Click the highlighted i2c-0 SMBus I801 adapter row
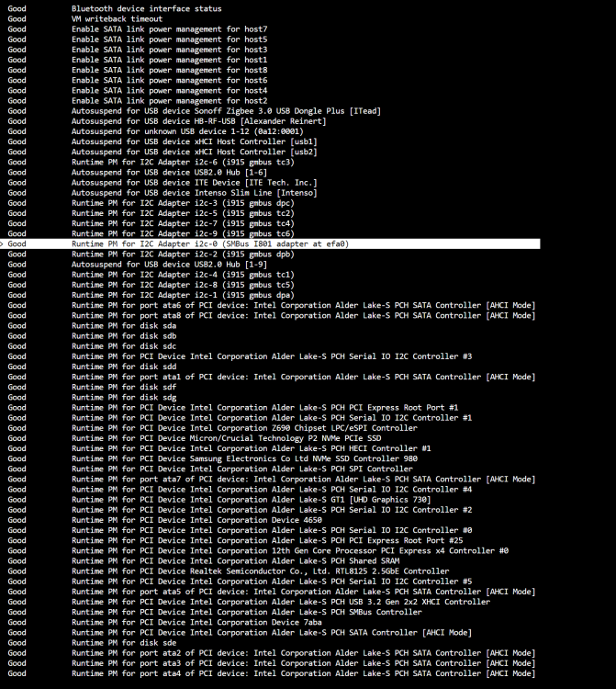Image resolution: width=616 pixels, height=689 pixels. tap(270, 243)
